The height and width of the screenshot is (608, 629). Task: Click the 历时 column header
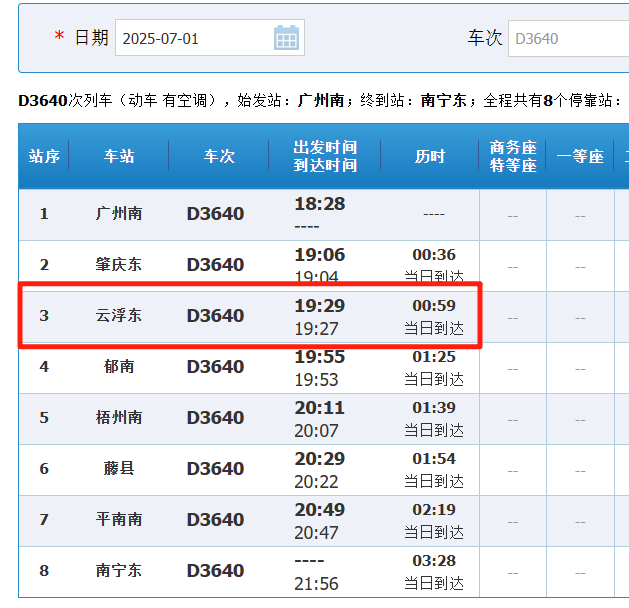click(430, 157)
